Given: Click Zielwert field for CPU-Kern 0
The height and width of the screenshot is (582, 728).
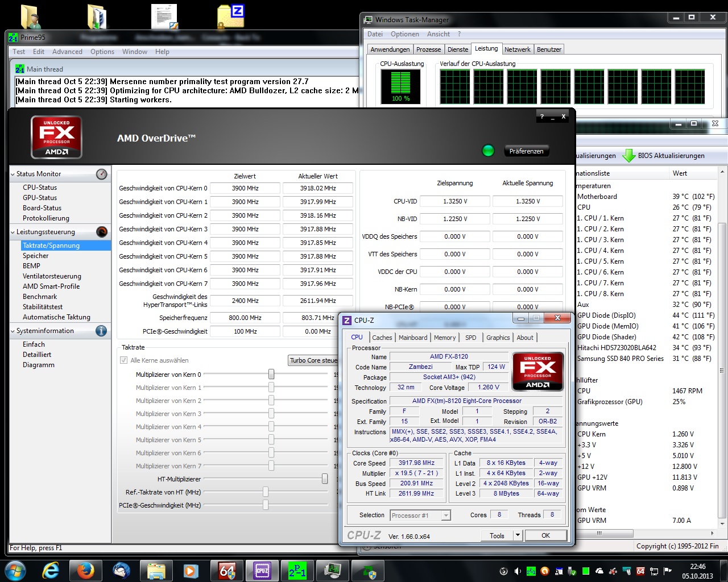Looking at the screenshot, I should [245, 188].
